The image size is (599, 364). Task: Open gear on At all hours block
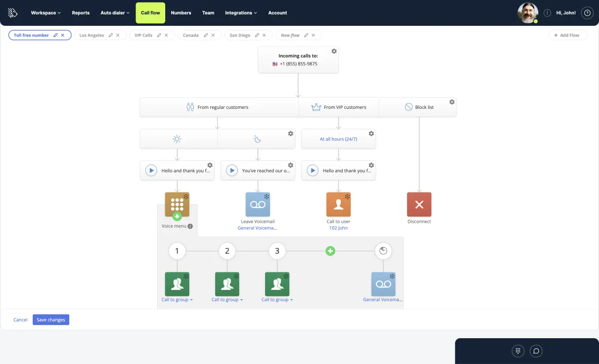[371, 133]
